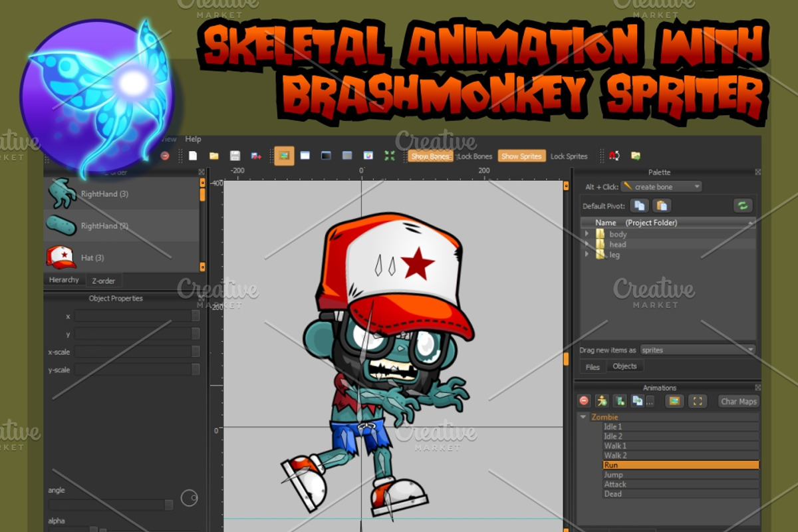Image resolution: width=798 pixels, height=532 pixels.
Task: Toggle Show Bones
Action: click(430, 156)
